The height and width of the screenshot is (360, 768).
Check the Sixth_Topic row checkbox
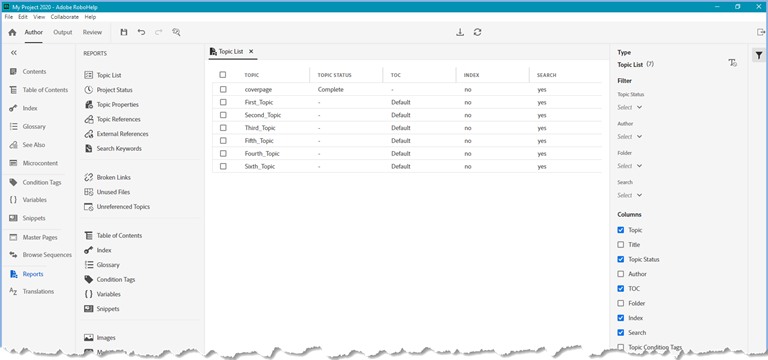223,167
